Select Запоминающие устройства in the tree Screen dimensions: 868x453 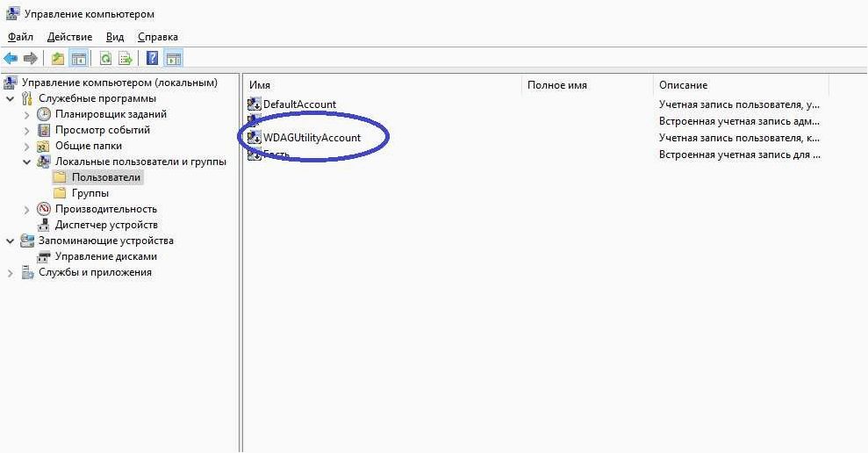coord(105,241)
